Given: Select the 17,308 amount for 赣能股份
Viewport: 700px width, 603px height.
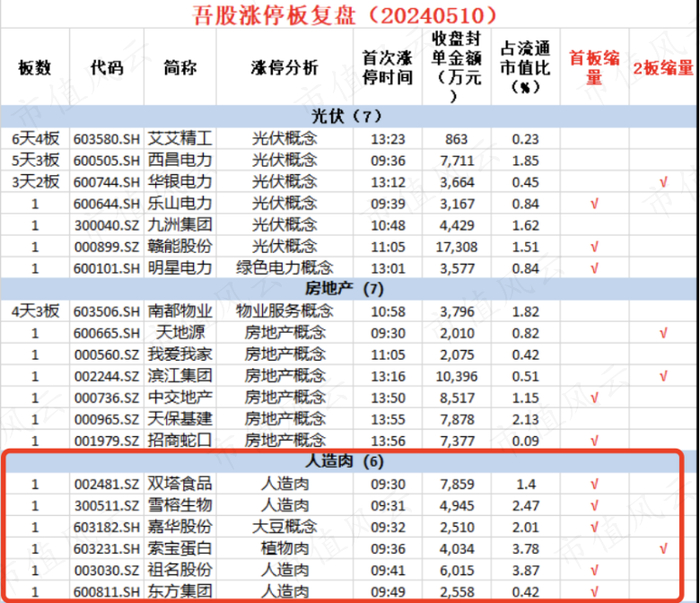Looking at the screenshot, I should [456, 247].
